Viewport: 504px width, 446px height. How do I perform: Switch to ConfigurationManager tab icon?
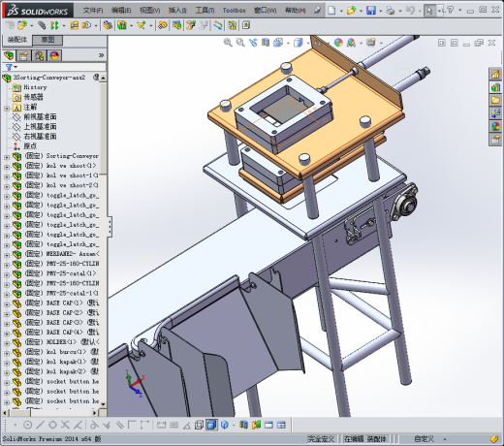[40, 55]
